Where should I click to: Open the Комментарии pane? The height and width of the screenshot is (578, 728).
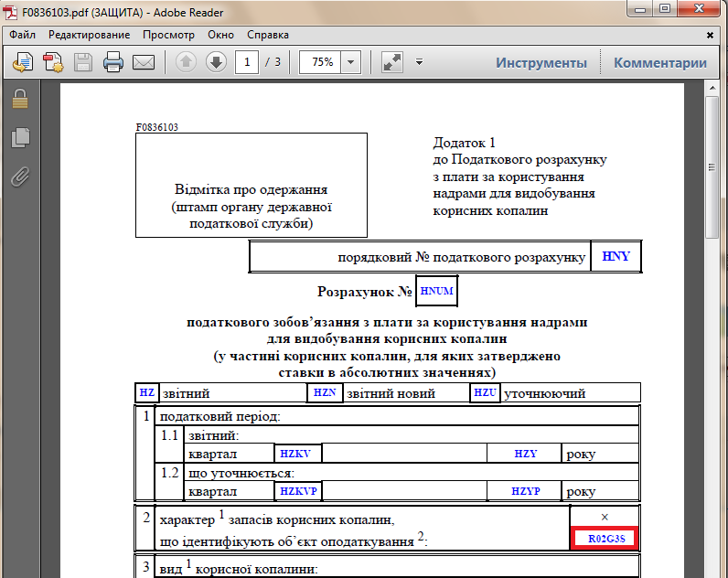coord(660,63)
